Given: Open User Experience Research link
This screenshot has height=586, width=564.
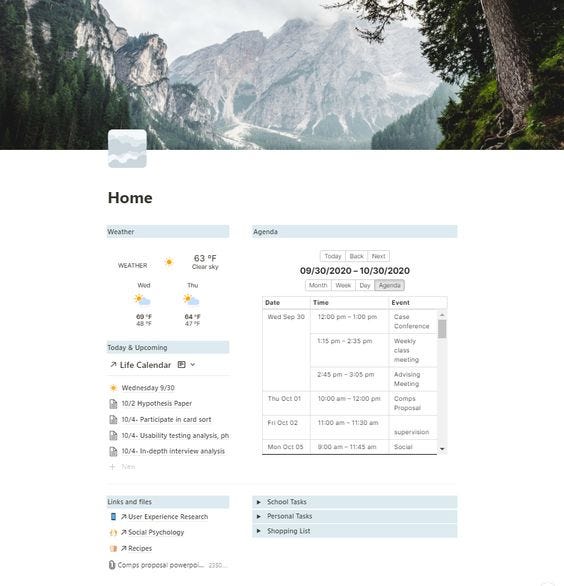Looking at the screenshot, I should coord(168,517).
